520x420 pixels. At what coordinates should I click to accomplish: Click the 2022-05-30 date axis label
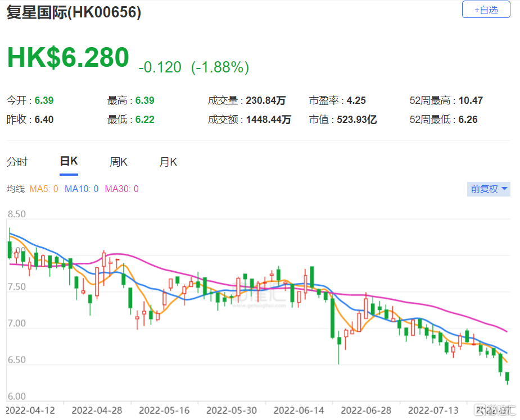click(232, 410)
